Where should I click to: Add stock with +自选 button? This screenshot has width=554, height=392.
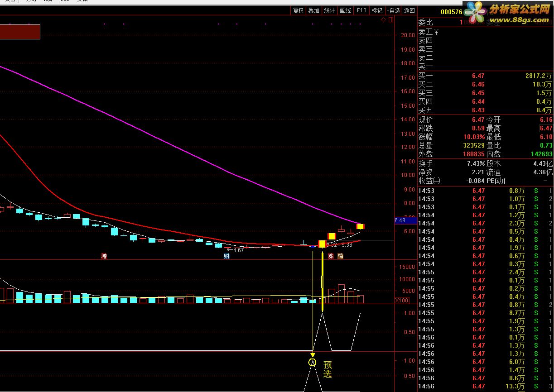coord(393,10)
